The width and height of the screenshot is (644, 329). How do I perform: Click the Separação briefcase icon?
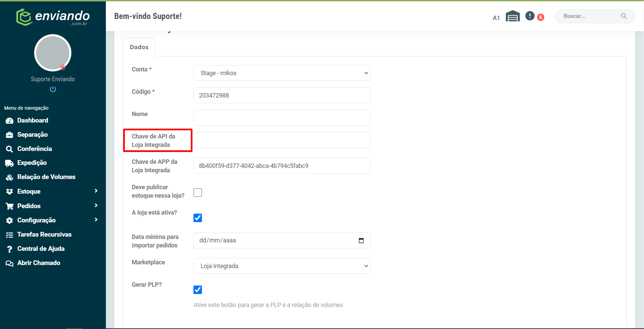[x=9, y=135]
